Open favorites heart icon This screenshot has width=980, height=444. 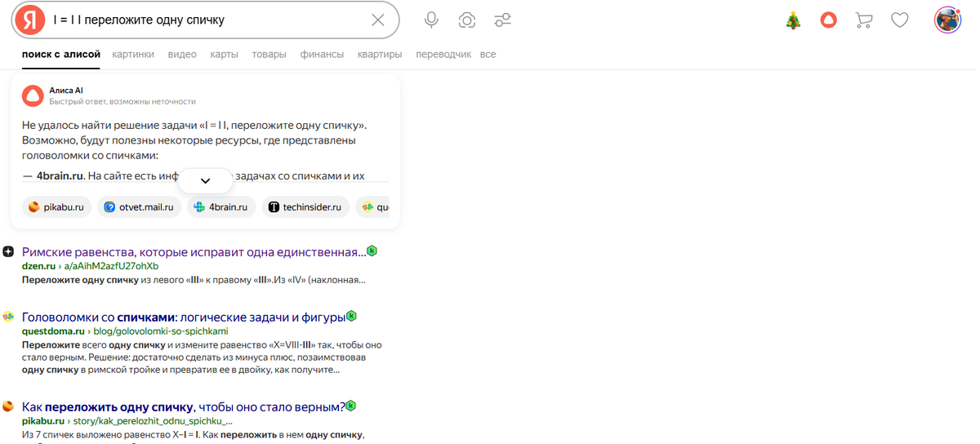click(899, 20)
